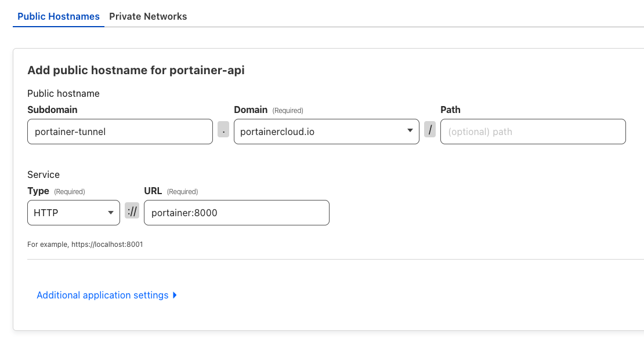Screen dimensions: 644x339
Task: Click the slash separator badge before Path field
Action: (x=430, y=129)
